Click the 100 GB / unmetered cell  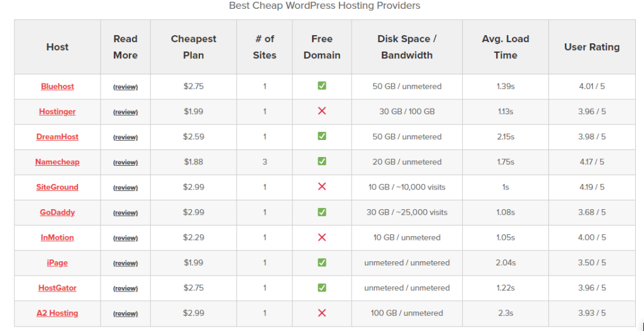407,313
